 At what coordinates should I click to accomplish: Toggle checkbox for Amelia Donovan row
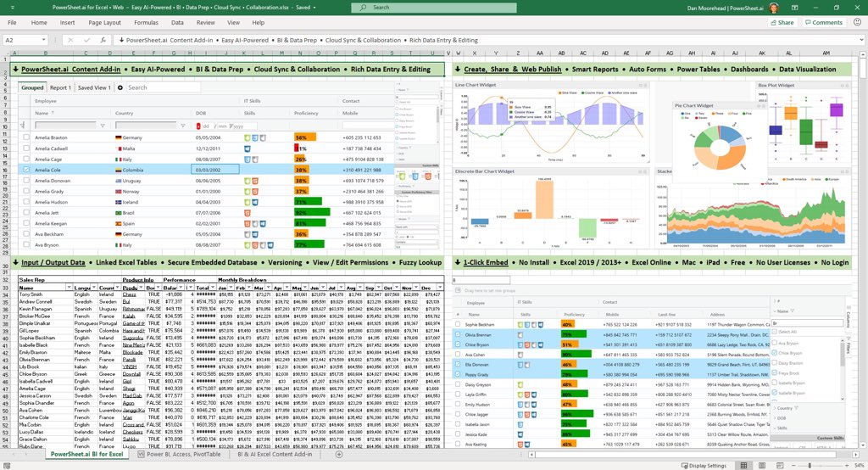pyautogui.click(x=26, y=180)
